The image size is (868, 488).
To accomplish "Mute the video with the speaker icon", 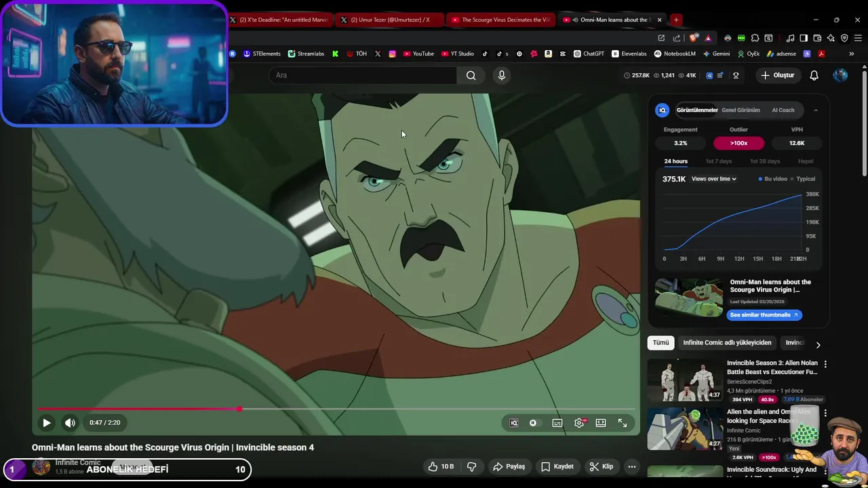I will 70,423.
